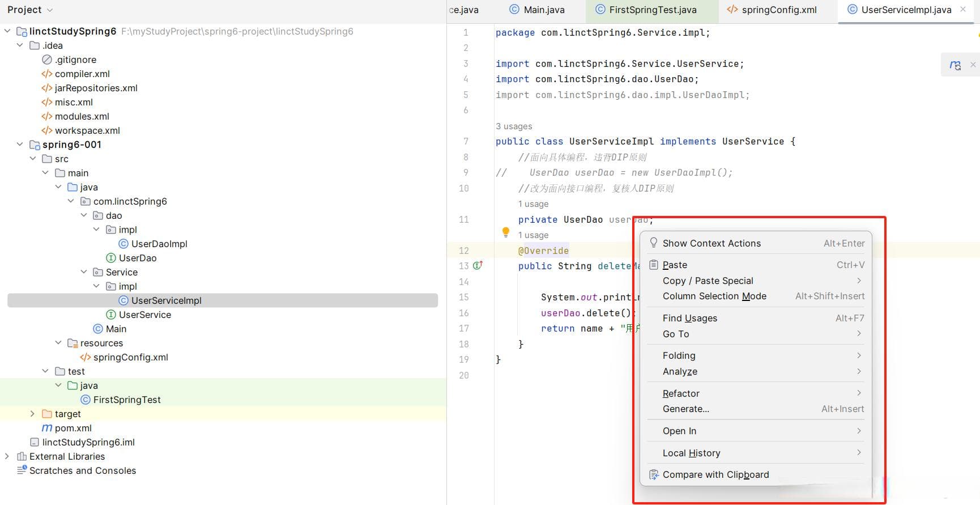Click the pom.xml Maven icon

click(x=47, y=428)
